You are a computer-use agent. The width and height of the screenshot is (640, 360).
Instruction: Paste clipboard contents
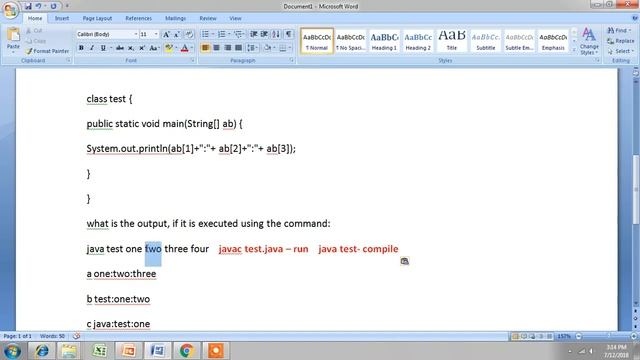coord(13,40)
